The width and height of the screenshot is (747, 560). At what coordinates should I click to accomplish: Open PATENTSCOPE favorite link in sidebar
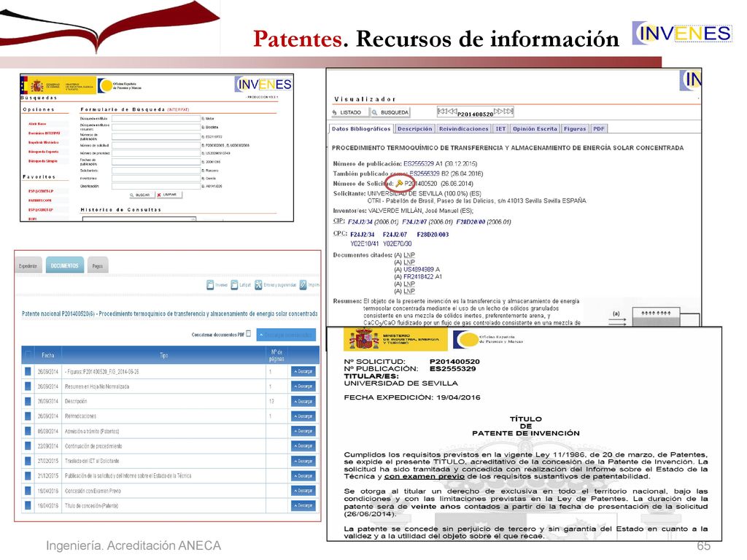[40, 201]
